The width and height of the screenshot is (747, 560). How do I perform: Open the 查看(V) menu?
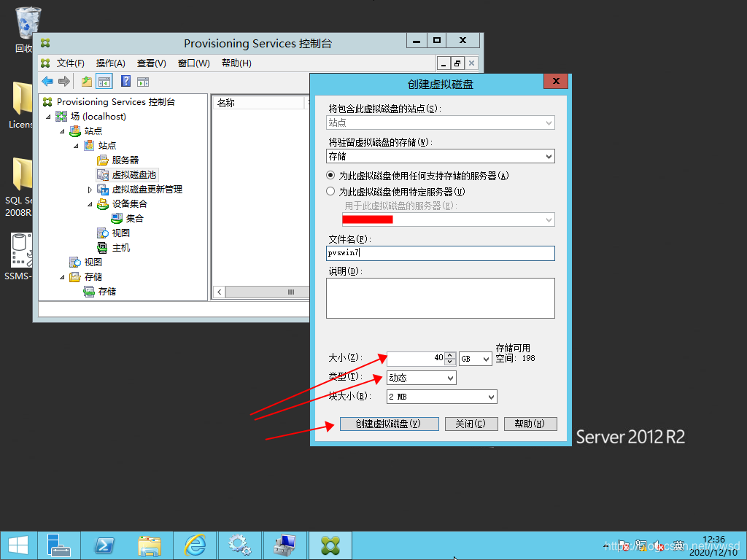[151, 63]
